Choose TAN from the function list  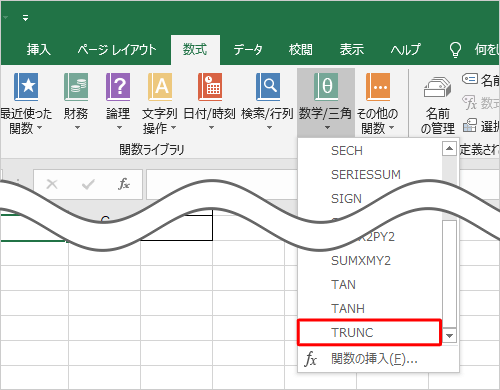[x=370, y=285]
